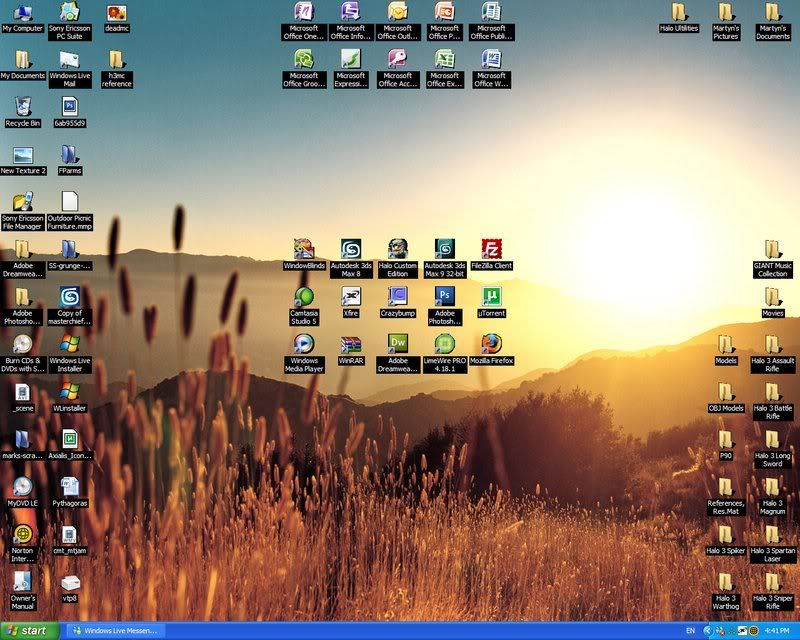Click the Halo 3 Sniper Rifle folder
Screen dimensions: 800x640
pyautogui.click(x=772, y=582)
